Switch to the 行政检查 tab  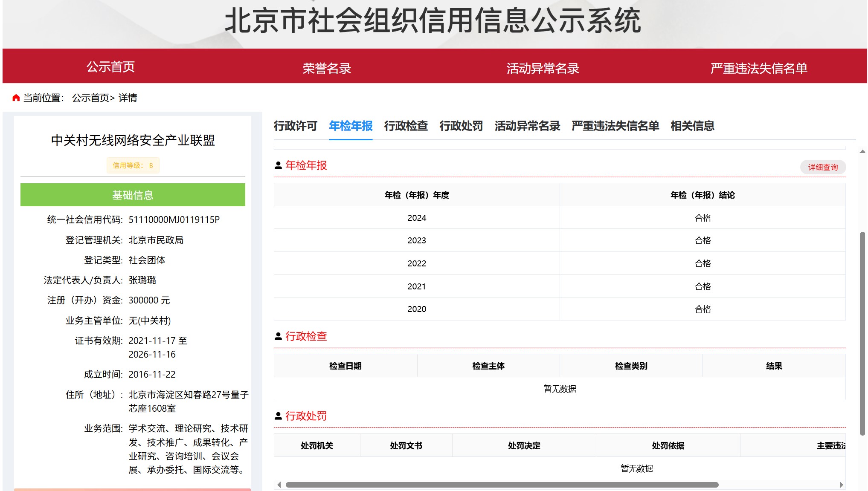point(406,126)
